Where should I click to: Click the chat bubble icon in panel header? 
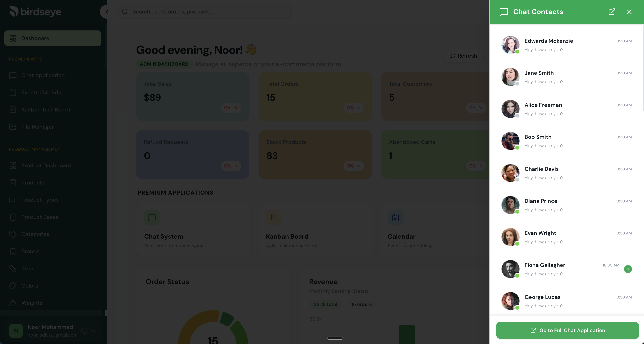point(503,12)
